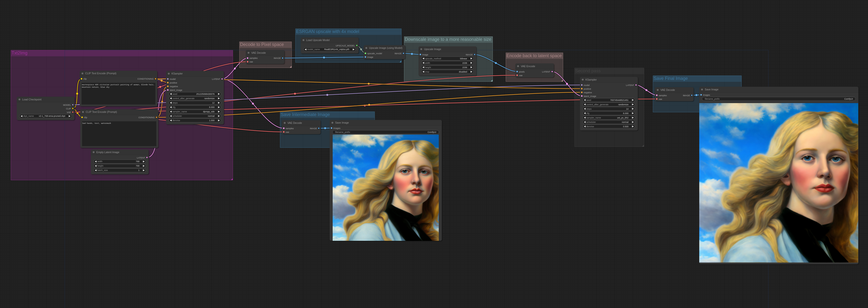Click the collapse dot on the VAE Encode node
The width and height of the screenshot is (868, 308).
click(518, 66)
